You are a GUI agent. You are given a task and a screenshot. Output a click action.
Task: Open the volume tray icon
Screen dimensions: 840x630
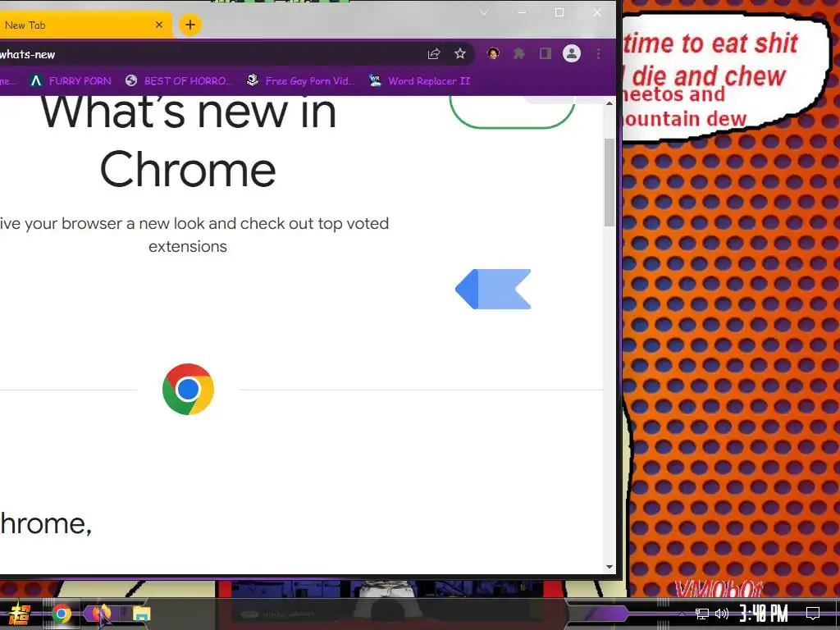coord(722,614)
